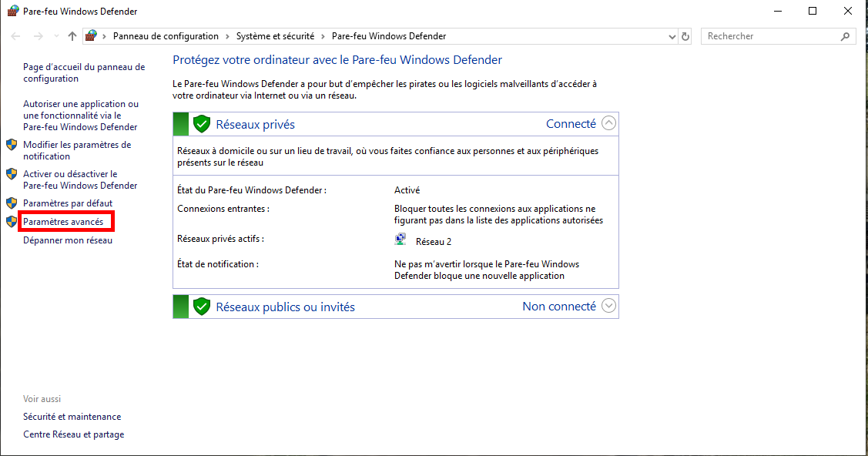Open address bar history dropdown
868x456 pixels.
pos(672,36)
